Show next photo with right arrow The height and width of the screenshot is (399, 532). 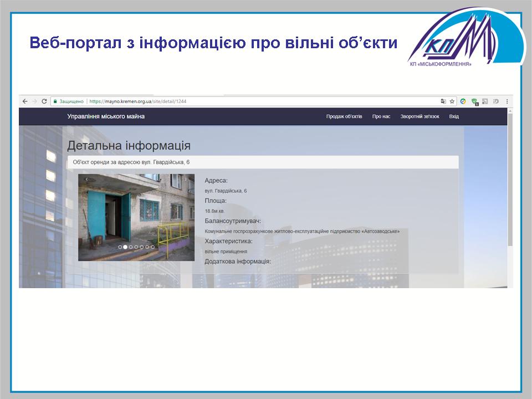[186, 180]
